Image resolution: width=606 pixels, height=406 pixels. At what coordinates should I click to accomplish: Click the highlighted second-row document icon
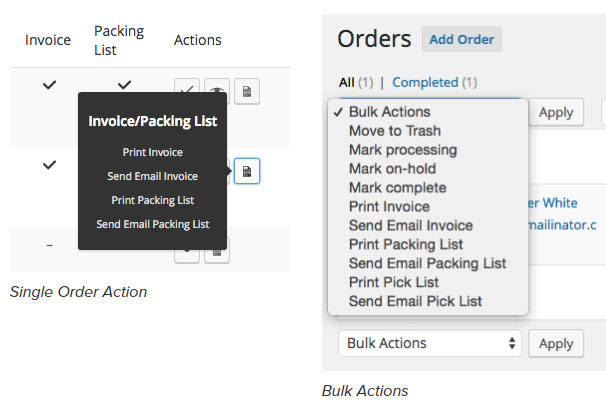tap(247, 171)
